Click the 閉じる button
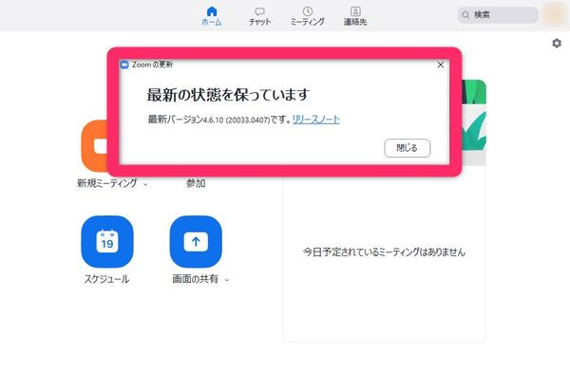The height and width of the screenshot is (392, 570). point(408,148)
